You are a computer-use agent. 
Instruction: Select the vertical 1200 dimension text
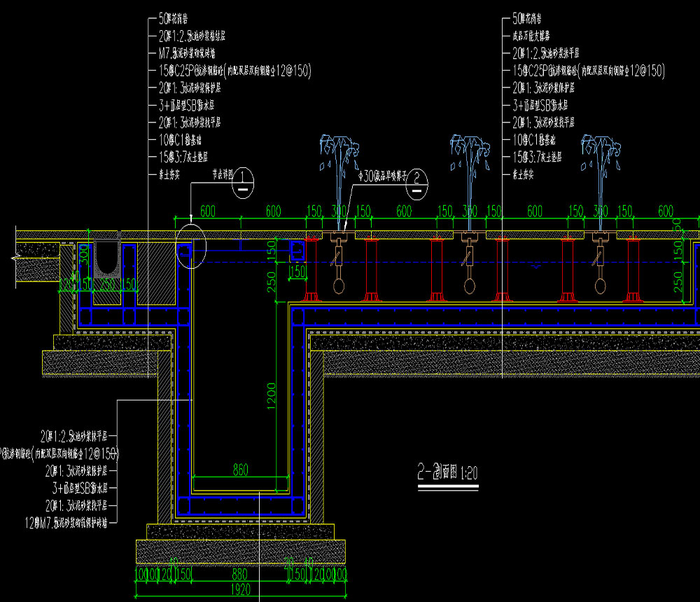click(271, 395)
